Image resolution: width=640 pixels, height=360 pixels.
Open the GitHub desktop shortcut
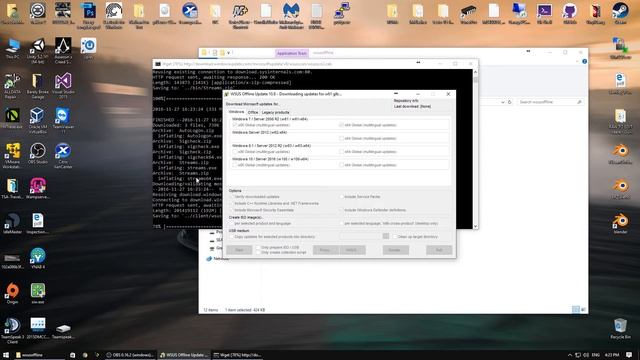tap(570, 13)
